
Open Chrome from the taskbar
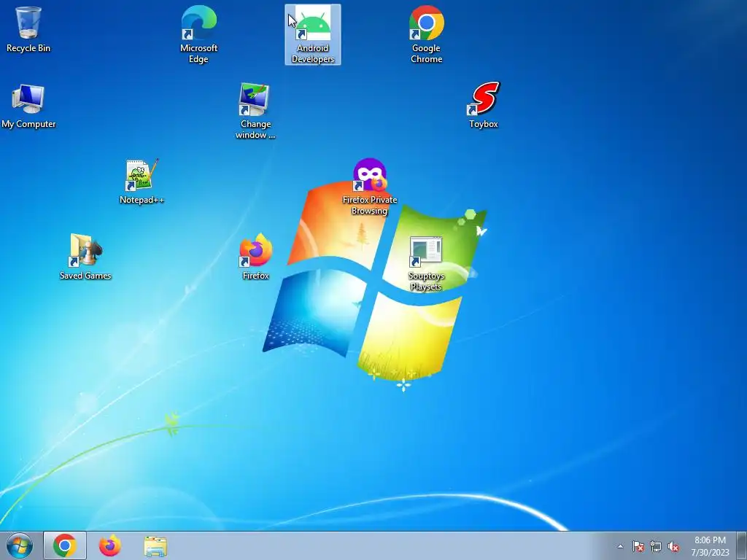coord(65,545)
